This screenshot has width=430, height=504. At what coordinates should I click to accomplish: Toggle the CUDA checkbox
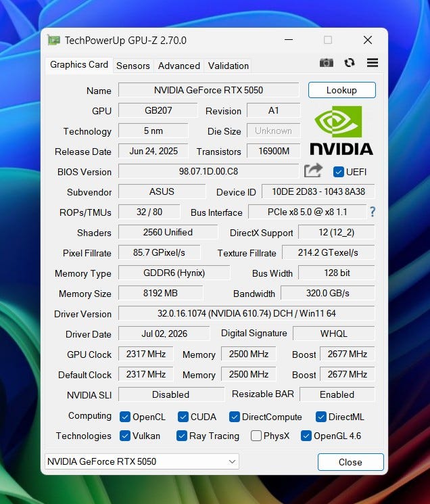coord(183,417)
